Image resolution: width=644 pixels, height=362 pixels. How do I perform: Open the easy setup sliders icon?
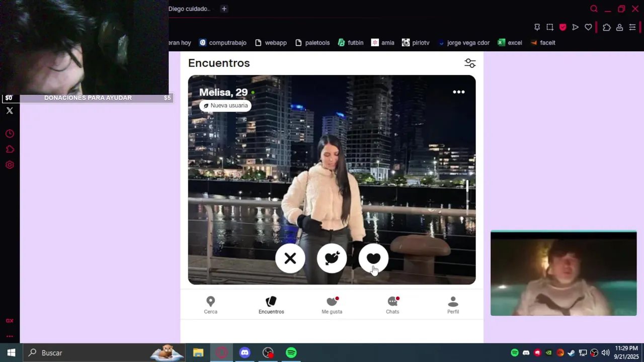pos(632,27)
